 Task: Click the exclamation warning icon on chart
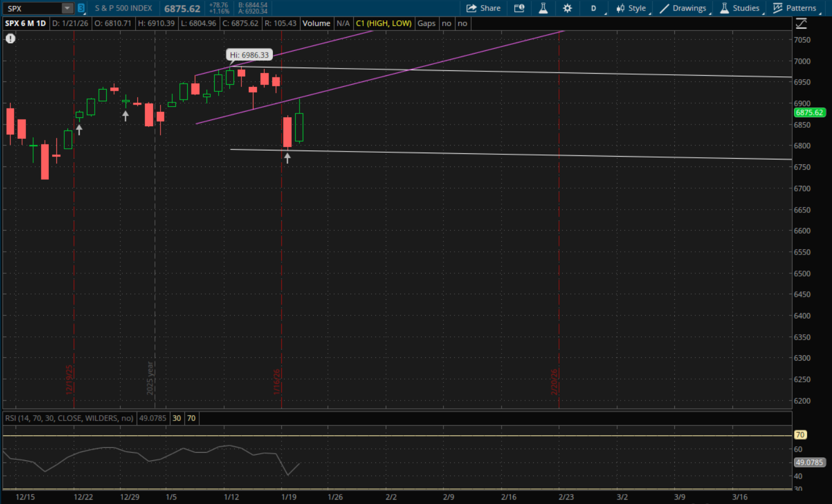(11, 39)
